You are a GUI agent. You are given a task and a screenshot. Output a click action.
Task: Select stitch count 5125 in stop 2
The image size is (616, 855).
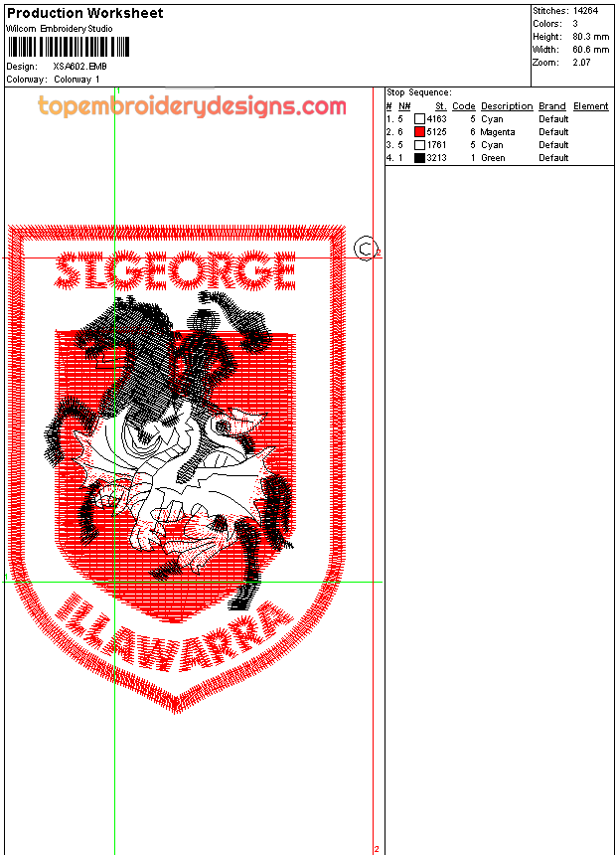click(x=436, y=132)
